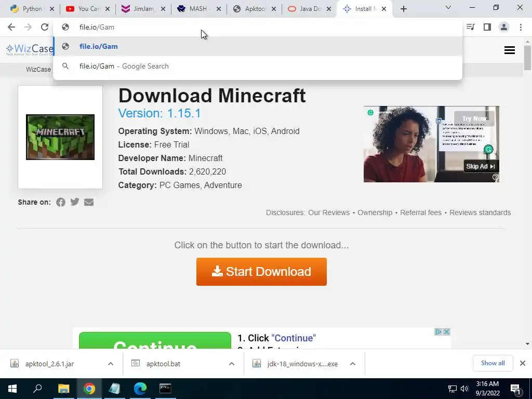Open Microsoft Edge from taskbar
This screenshot has width=532, height=399.
pos(140,389)
